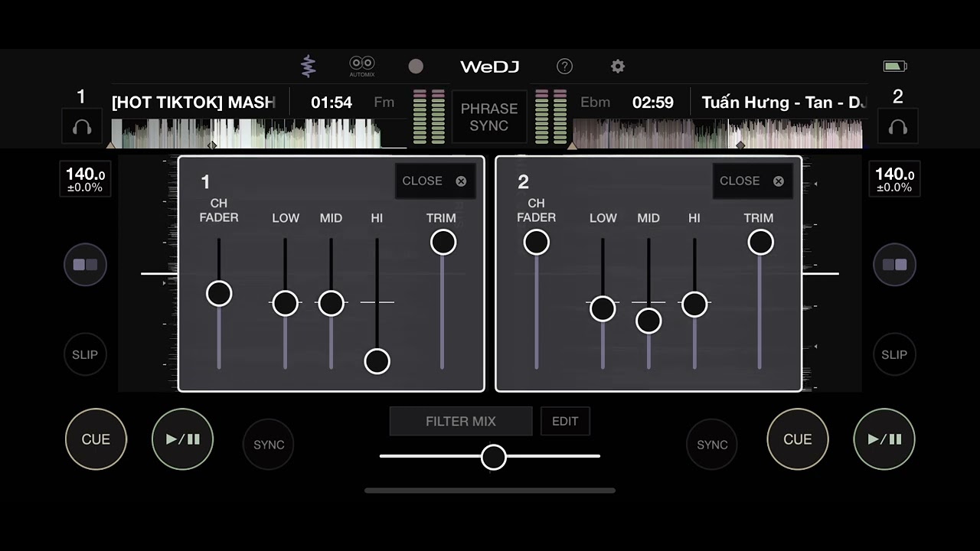Open the help question mark icon
This screenshot has height=551, width=980.
(564, 67)
